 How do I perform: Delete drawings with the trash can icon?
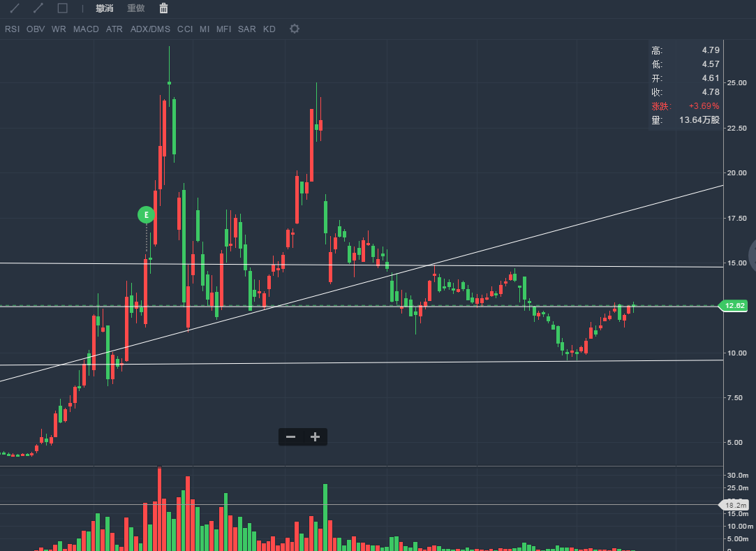tap(163, 8)
